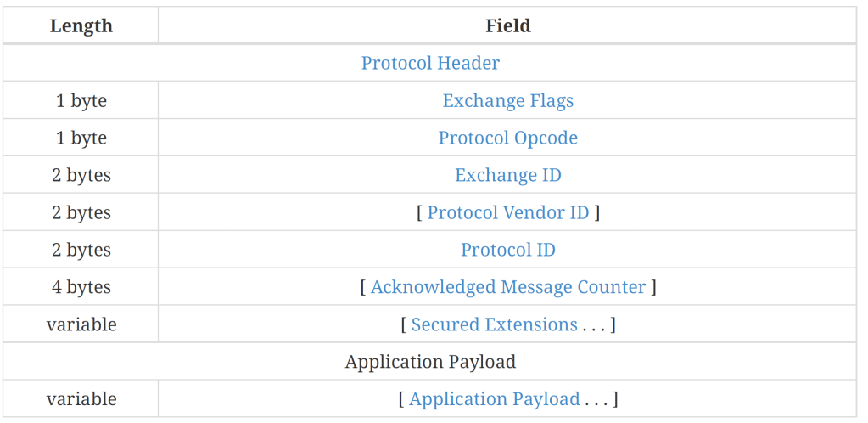Click the 2 bytes cell beside Protocol ID

point(81,250)
